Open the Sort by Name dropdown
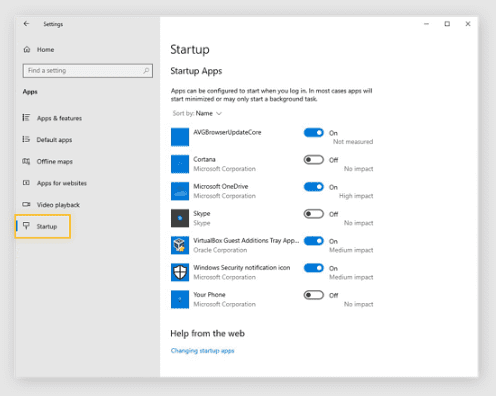This screenshot has height=396, width=496. click(197, 113)
